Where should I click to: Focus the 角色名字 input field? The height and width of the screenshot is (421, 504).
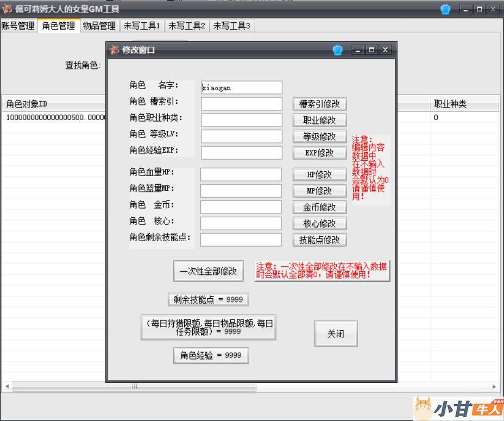pyautogui.click(x=241, y=87)
